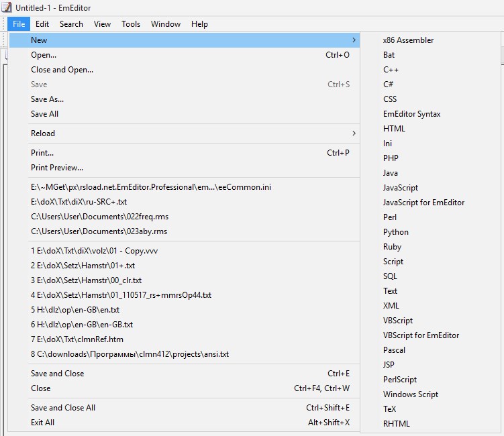This screenshot has height=436, width=504.
Task: Select Close and Open... entry
Action: [x=184, y=70]
